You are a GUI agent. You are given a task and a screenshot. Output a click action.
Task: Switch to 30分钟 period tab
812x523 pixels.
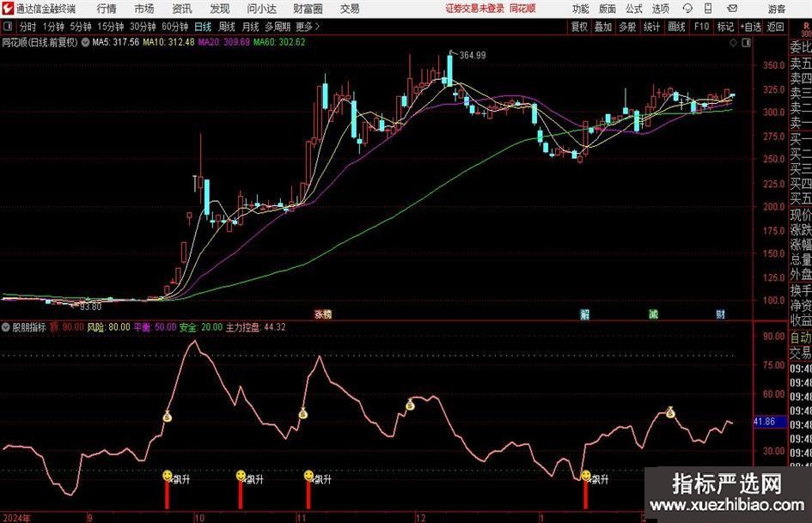143,27
